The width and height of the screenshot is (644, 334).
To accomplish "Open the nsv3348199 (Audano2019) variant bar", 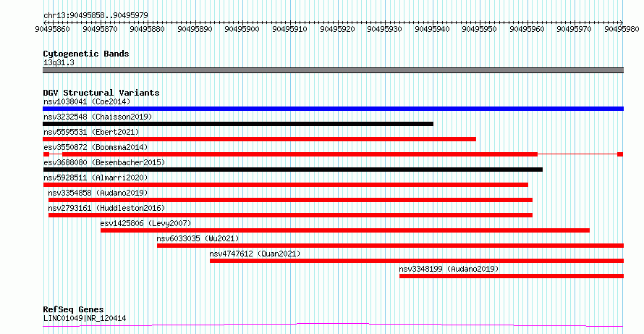I will click(x=512, y=276).
